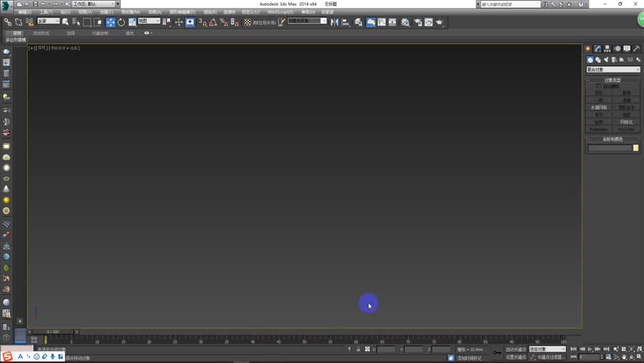Open the Tools menu

(46, 12)
